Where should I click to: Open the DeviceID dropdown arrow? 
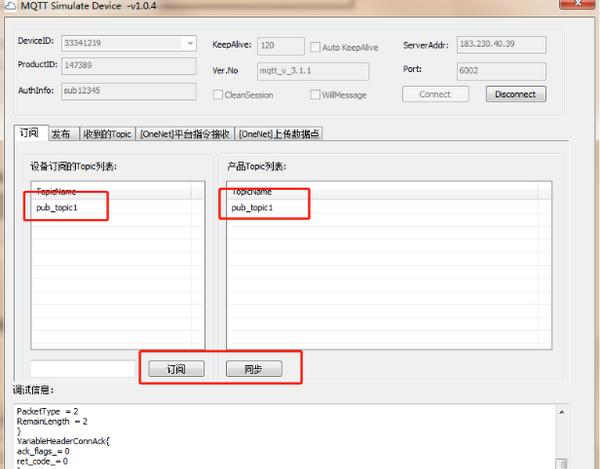[x=190, y=44]
